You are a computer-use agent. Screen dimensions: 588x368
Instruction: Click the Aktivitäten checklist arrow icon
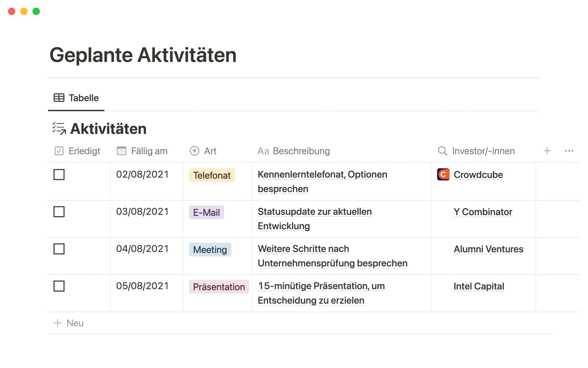point(59,128)
